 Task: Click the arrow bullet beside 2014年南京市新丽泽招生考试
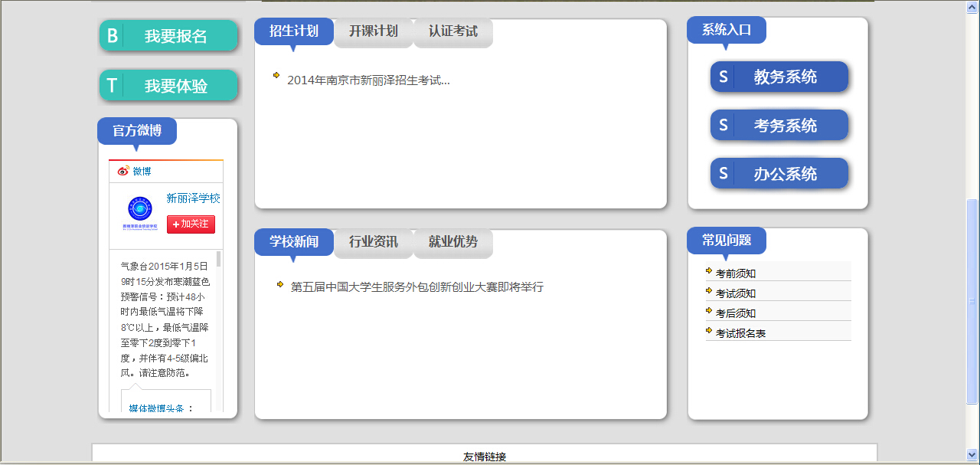coord(276,75)
